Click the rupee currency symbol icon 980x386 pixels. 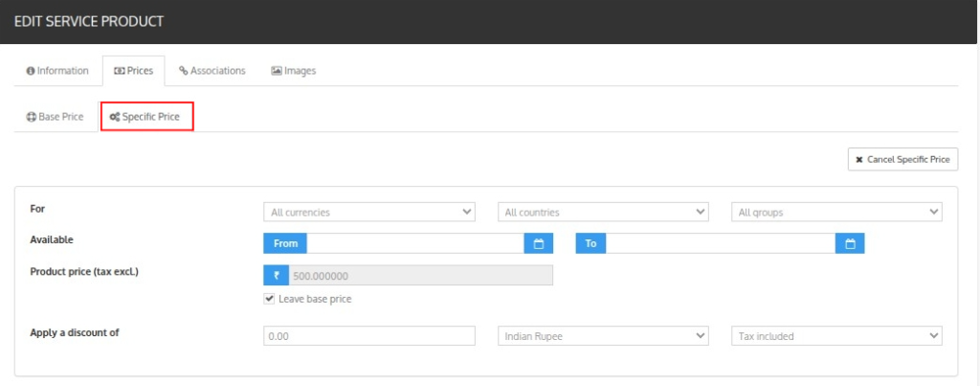(277, 275)
